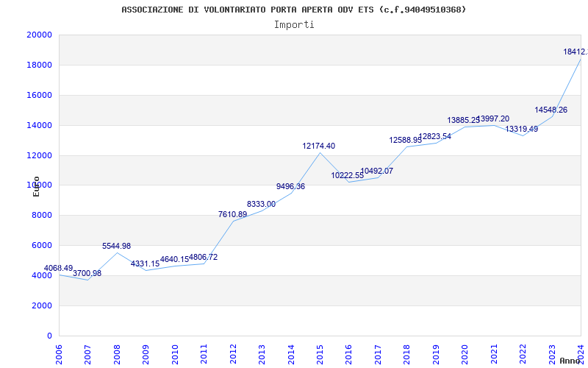
Task: Click the 14000 y-axis tick label
Action: (x=39, y=125)
